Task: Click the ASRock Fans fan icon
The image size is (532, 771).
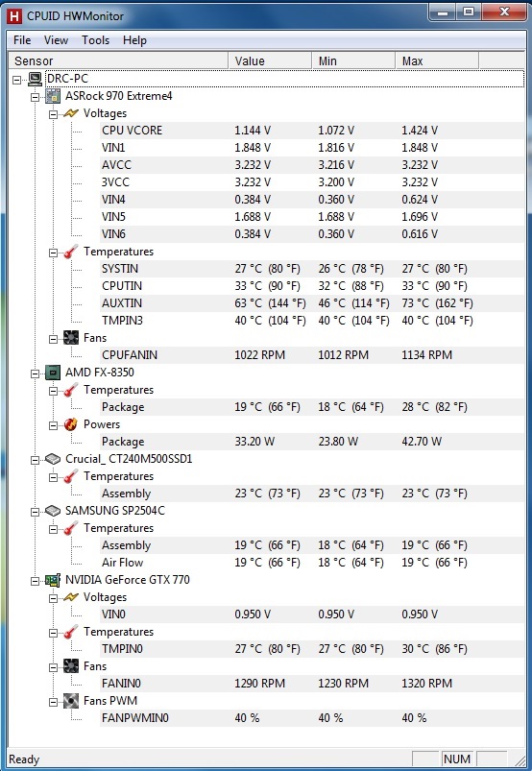Action: [x=71, y=338]
